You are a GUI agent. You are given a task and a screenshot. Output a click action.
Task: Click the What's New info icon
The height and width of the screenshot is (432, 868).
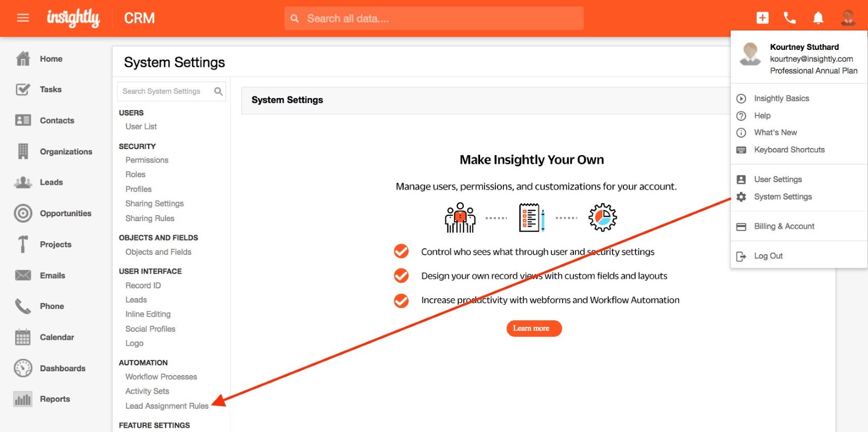pyautogui.click(x=741, y=133)
